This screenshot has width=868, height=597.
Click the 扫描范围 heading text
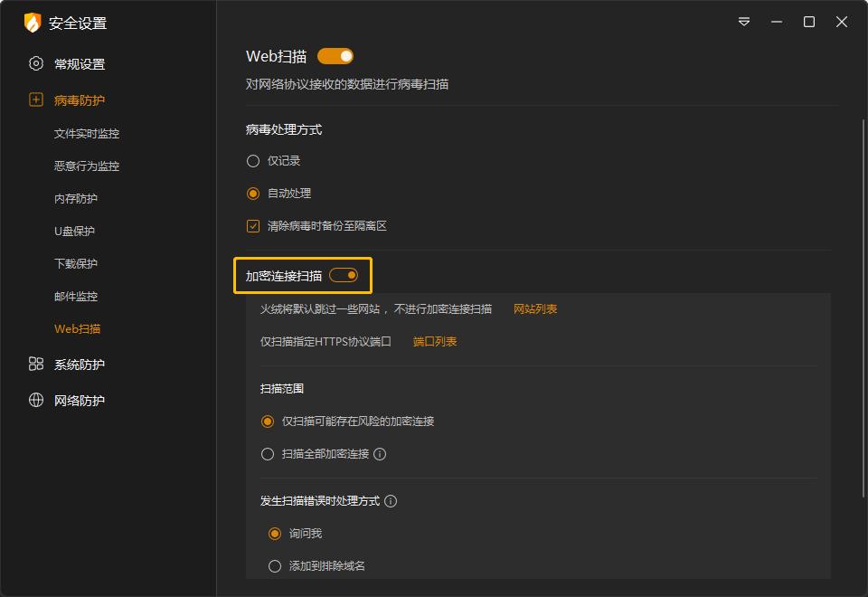click(x=282, y=389)
